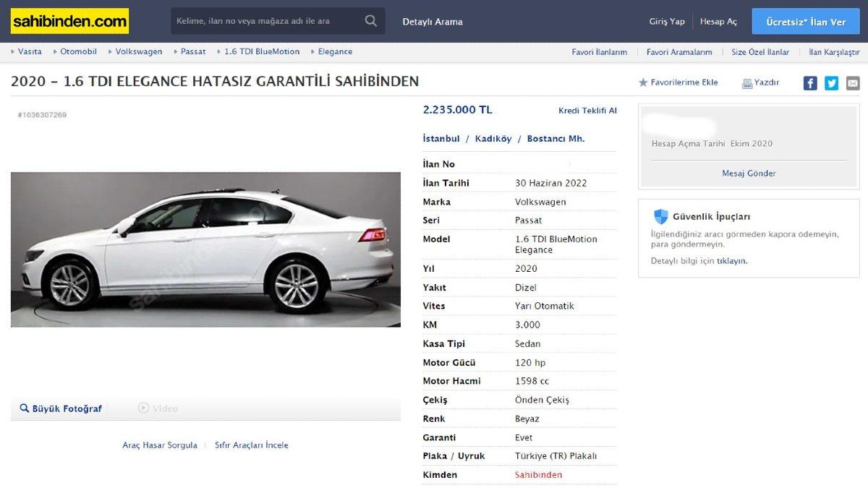Click the Ücretsiz İlan Ver button

[805, 21]
